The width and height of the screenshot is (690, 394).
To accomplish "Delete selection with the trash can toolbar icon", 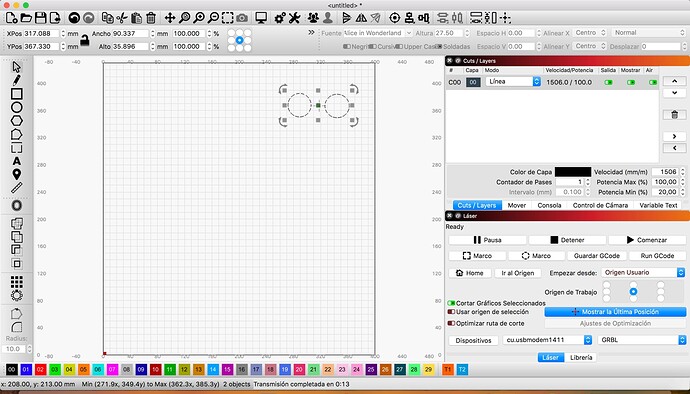I will 151,18.
